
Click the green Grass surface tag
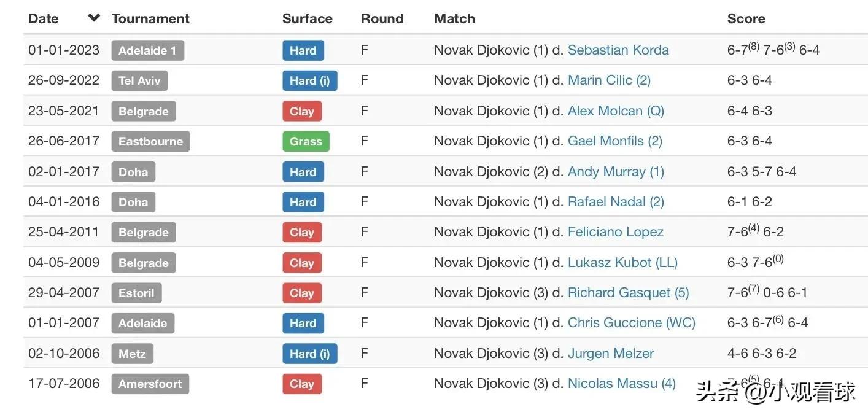point(306,141)
